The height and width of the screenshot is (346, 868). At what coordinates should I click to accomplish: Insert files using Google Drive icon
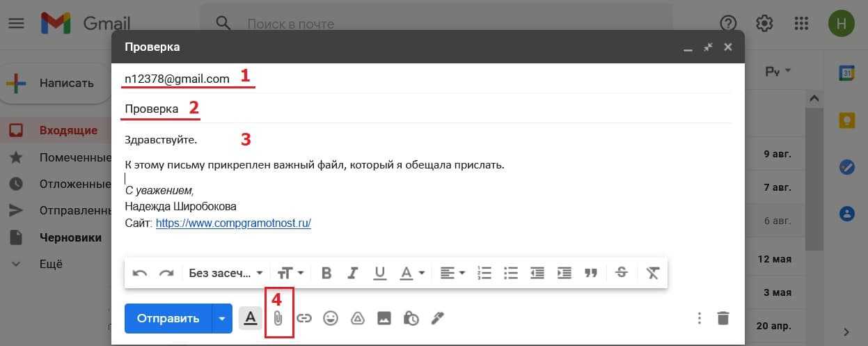pyautogui.click(x=357, y=319)
